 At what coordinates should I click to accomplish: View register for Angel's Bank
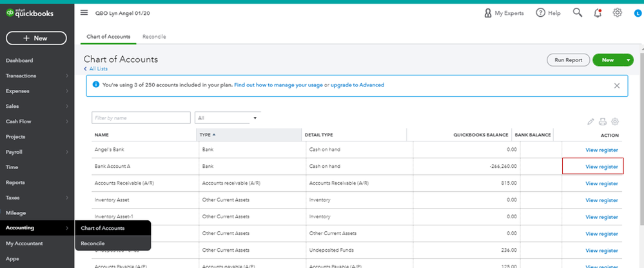[x=601, y=150]
